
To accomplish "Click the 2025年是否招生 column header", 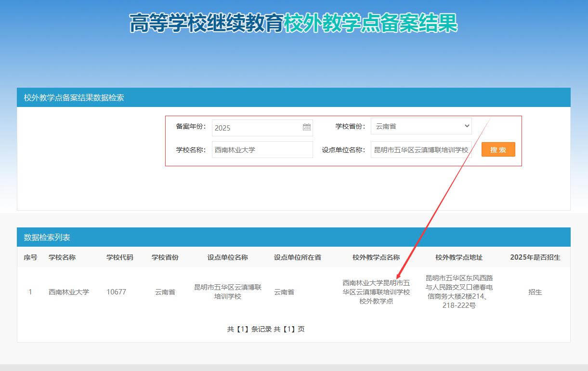I will click(535, 257).
